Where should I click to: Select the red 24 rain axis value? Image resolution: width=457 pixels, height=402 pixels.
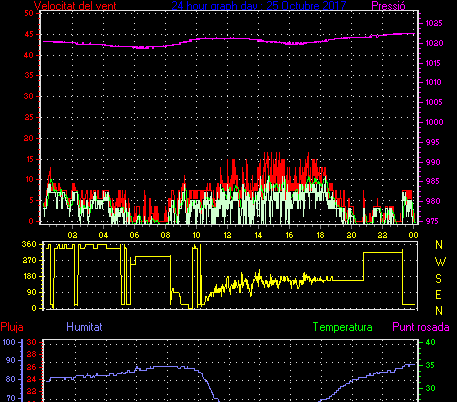coord(31,379)
